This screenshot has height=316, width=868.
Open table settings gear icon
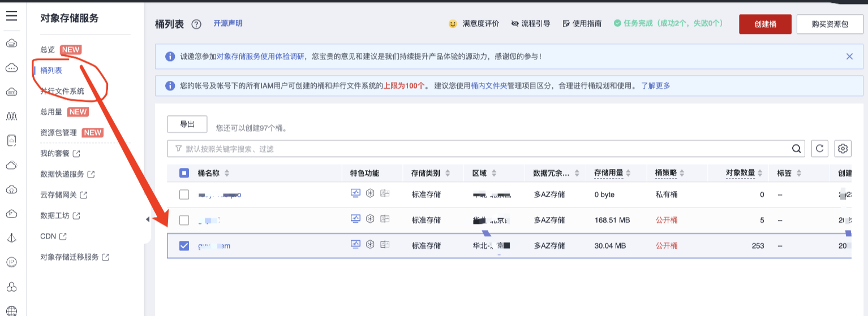pos(843,149)
